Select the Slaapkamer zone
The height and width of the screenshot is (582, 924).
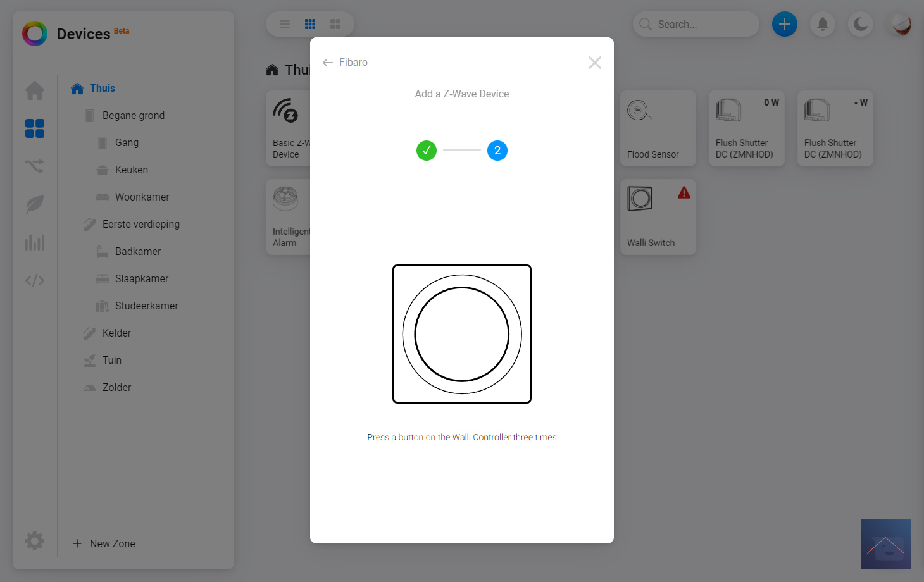pos(132,278)
